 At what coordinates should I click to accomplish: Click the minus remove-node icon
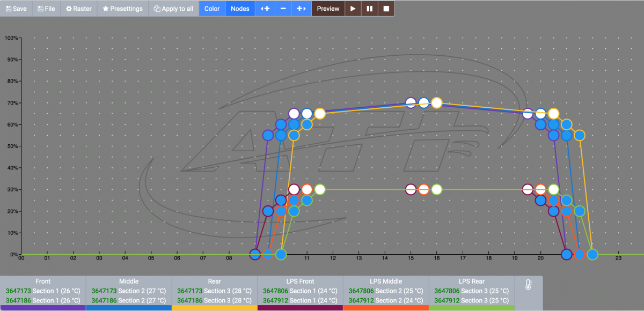(283, 9)
